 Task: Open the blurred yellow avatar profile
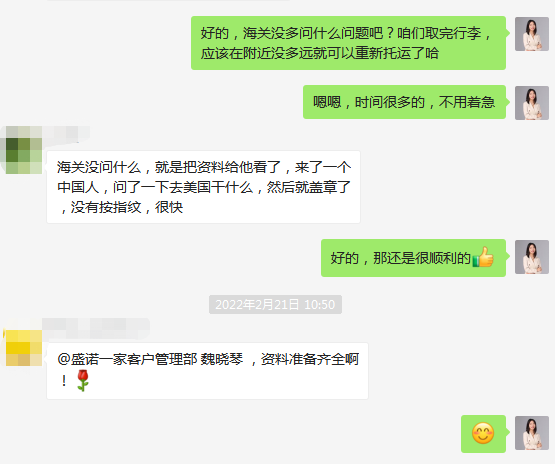pos(22,348)
